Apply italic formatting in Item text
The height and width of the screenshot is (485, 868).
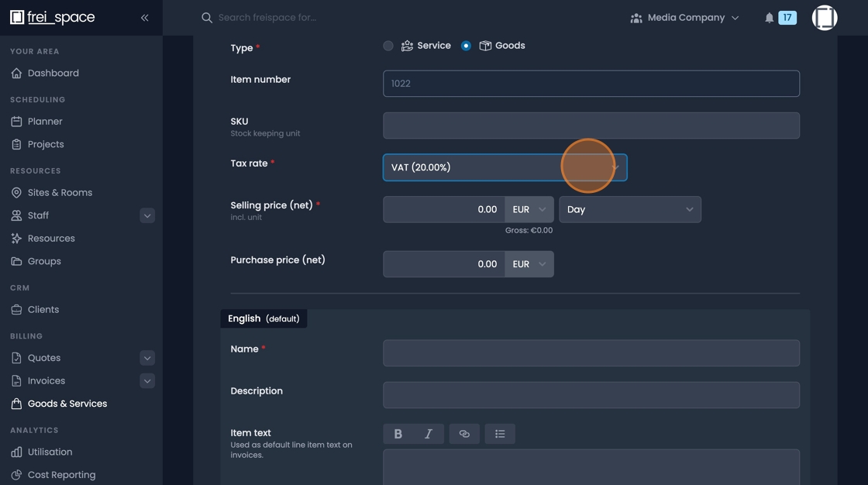(429, 434)
